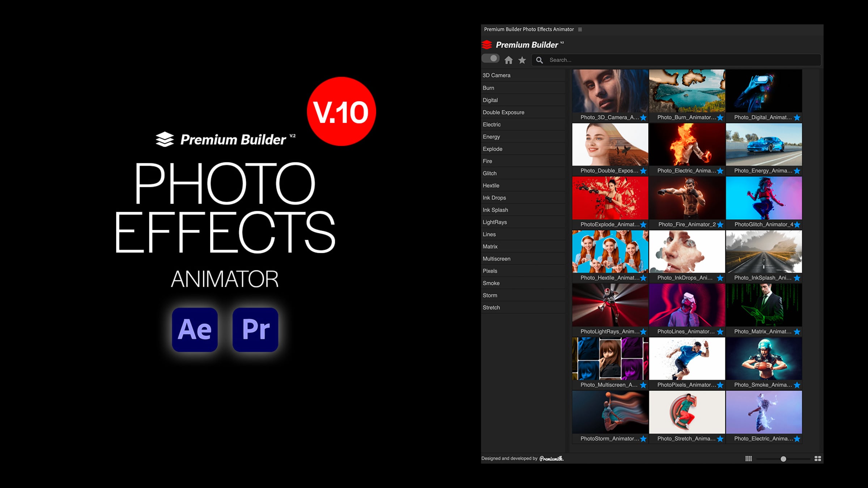
Task: Click into the Search field
Action: click(x=680, y=60)
